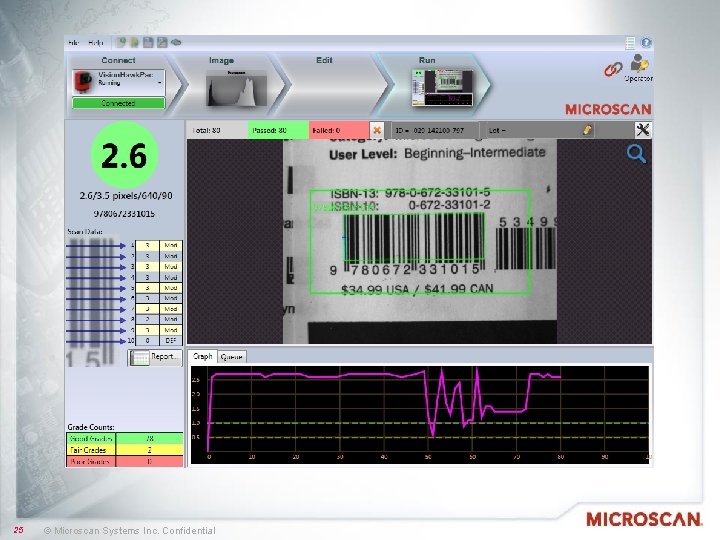Go to the Edit step
The image size is (720, 540).
pos(324,60)
